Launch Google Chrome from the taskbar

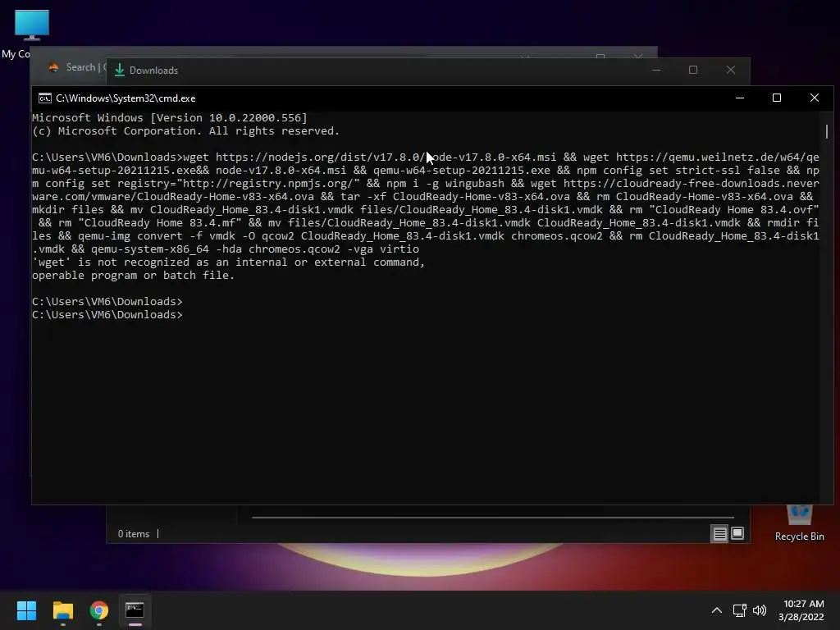point(99,610)
